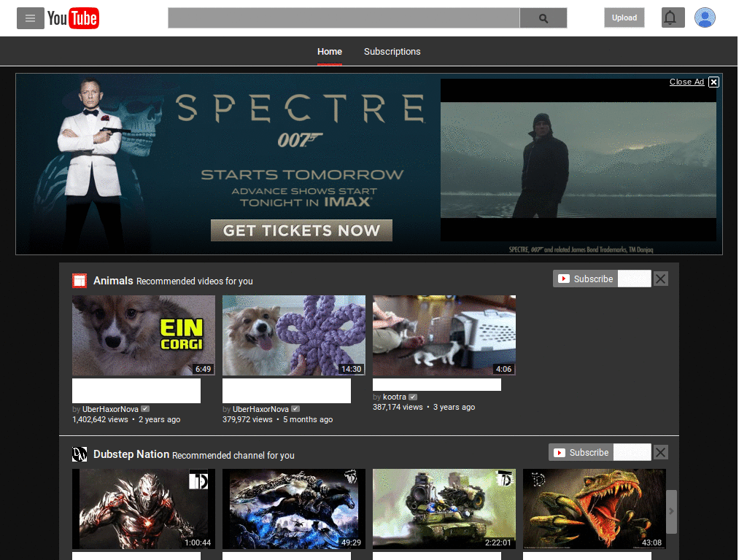The image size is (747, 560).
Task: Open the kitten and carrier video thumbnail
Action: [444, 335]
